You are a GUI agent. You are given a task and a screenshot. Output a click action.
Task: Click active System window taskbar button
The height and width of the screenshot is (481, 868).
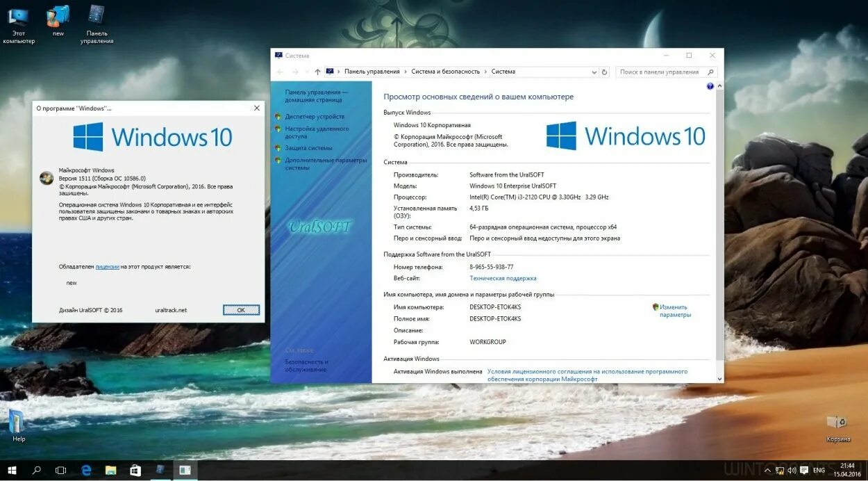[x=185, y=471]
